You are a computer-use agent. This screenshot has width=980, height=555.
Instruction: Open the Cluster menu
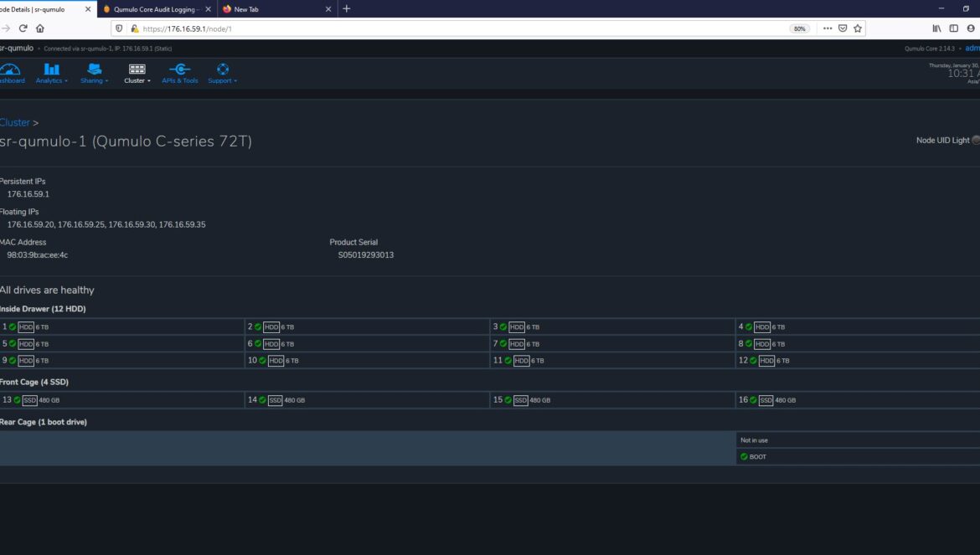click(137, 73)
